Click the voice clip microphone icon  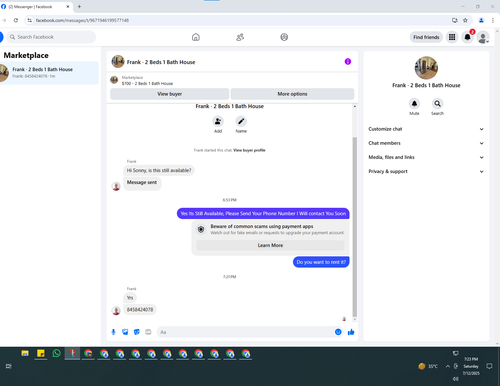click(113, 332)
